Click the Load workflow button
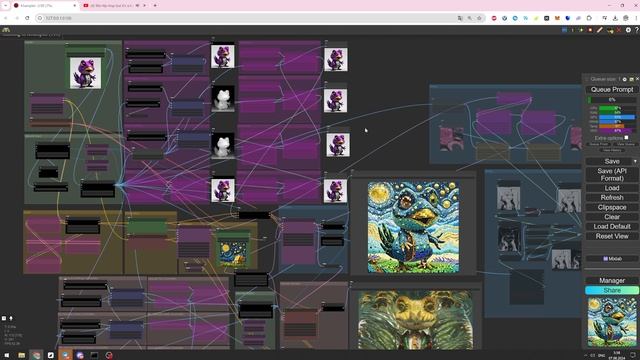 click(x=612, y=188)
